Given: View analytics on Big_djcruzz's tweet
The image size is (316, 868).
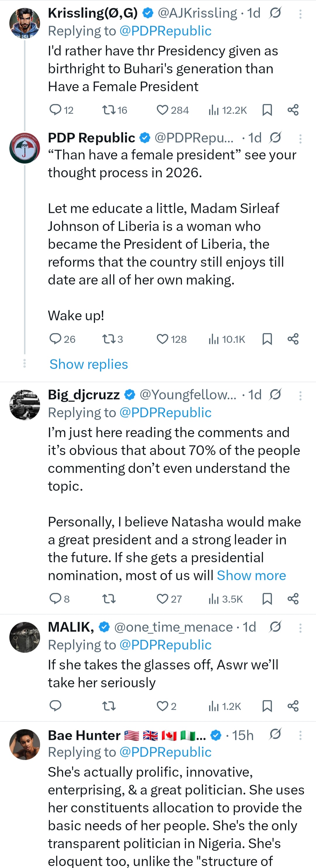Looking at the screenshot, I should point(214,599).
